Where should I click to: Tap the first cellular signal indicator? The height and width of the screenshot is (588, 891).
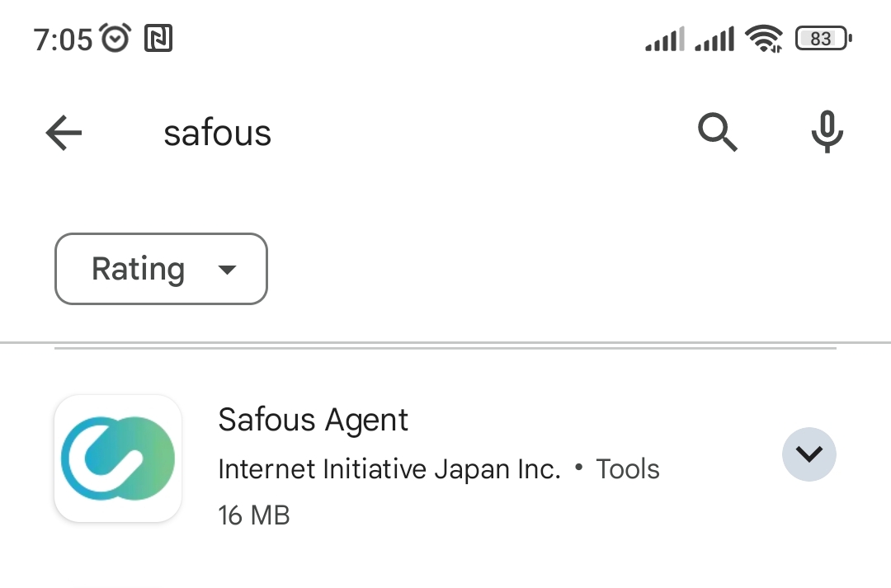pos(664,39)
